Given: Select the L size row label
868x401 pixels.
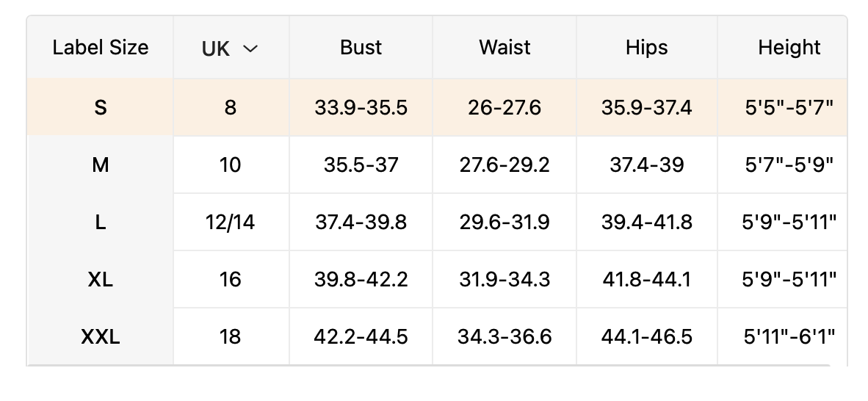Looking at the screenshot, I should tap(101, 222).
